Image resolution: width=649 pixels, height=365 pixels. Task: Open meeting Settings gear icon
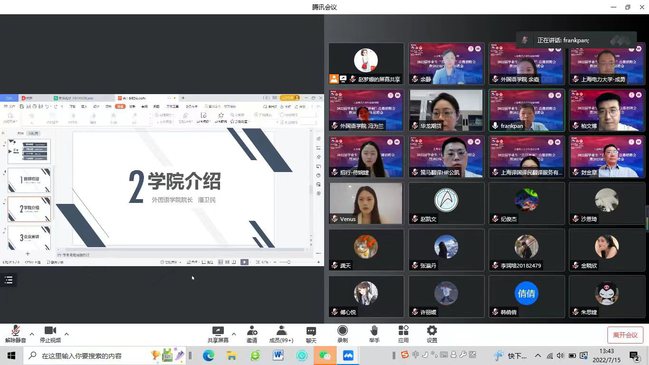pos(432,334)
